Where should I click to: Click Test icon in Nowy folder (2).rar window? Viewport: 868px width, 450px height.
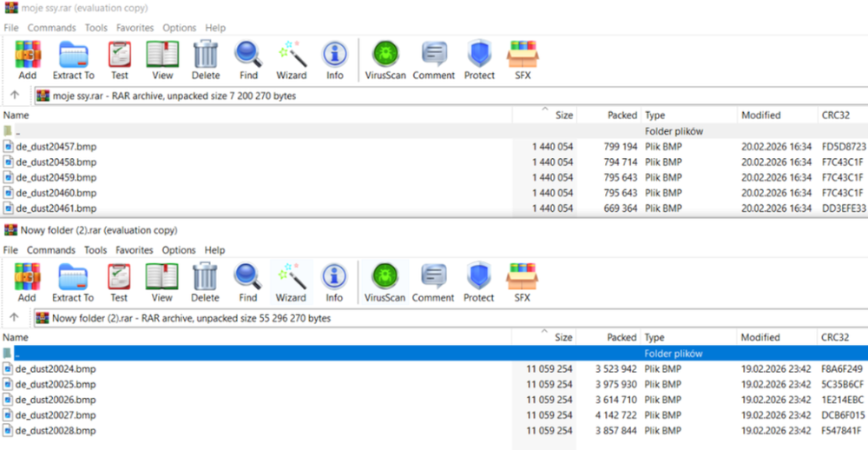[119, 281]
